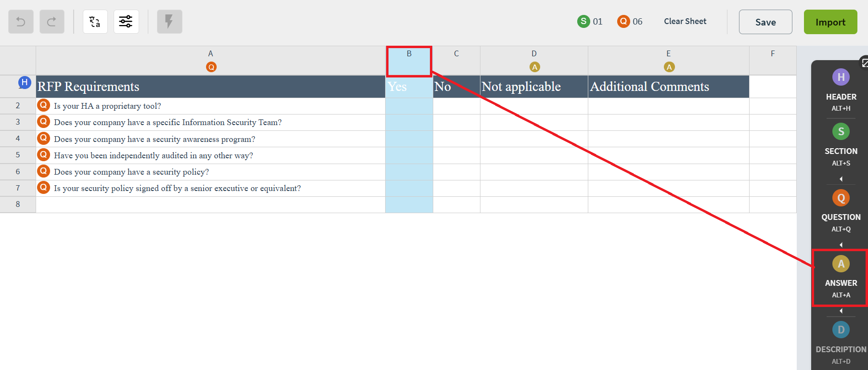Select column D header

(534, 60)
